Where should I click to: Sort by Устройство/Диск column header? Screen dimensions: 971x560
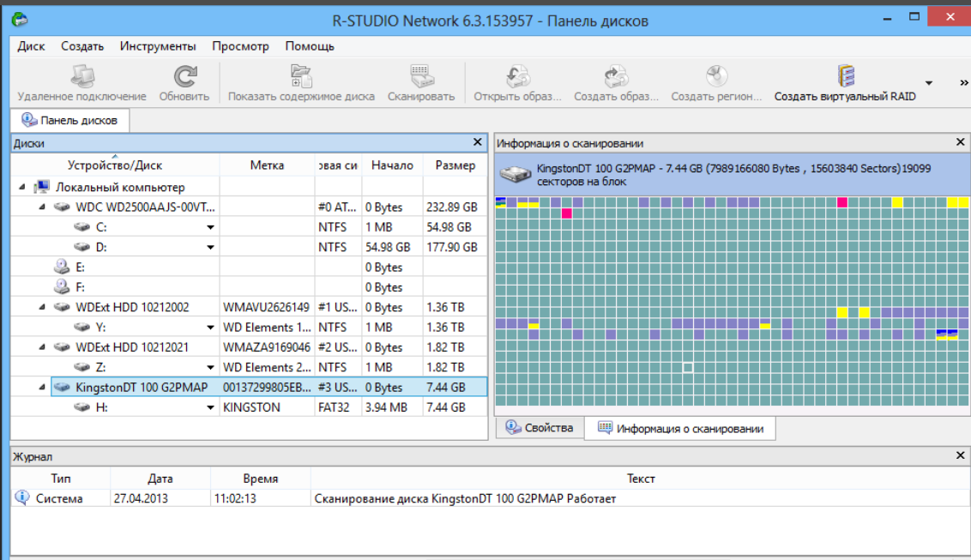(115, 166)
